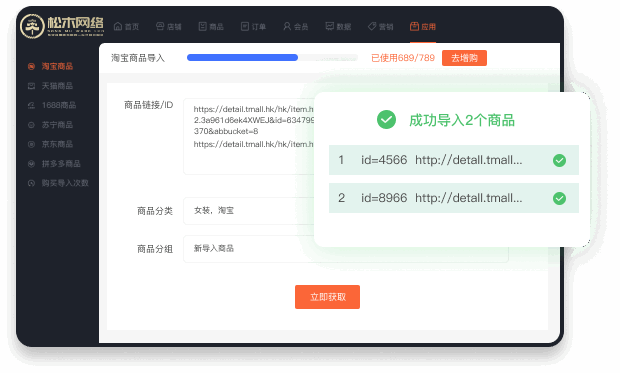This screenshot has height=373, width=620.
Task: Click the 1688商品 sidebar icon
Action: click(31, 105)
